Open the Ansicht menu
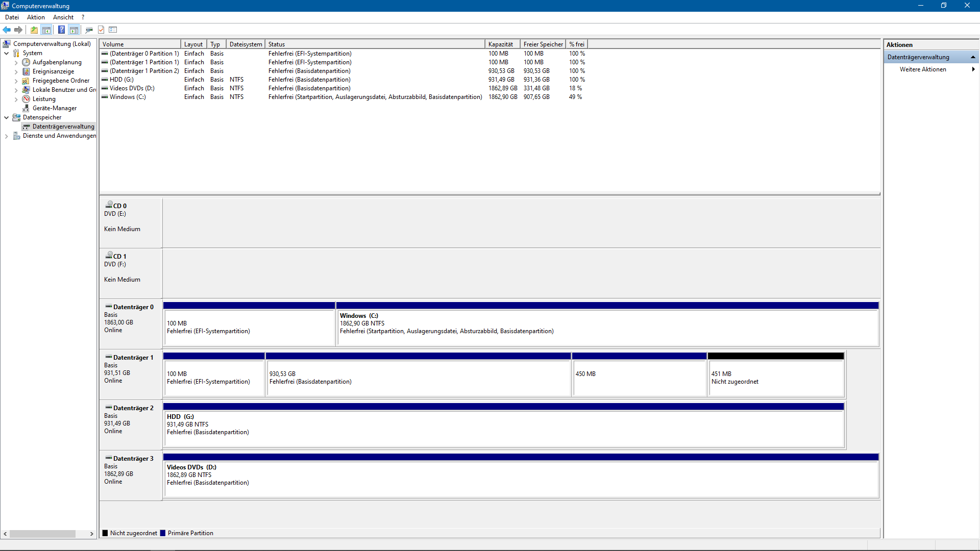980x551 pixels. 63,17
